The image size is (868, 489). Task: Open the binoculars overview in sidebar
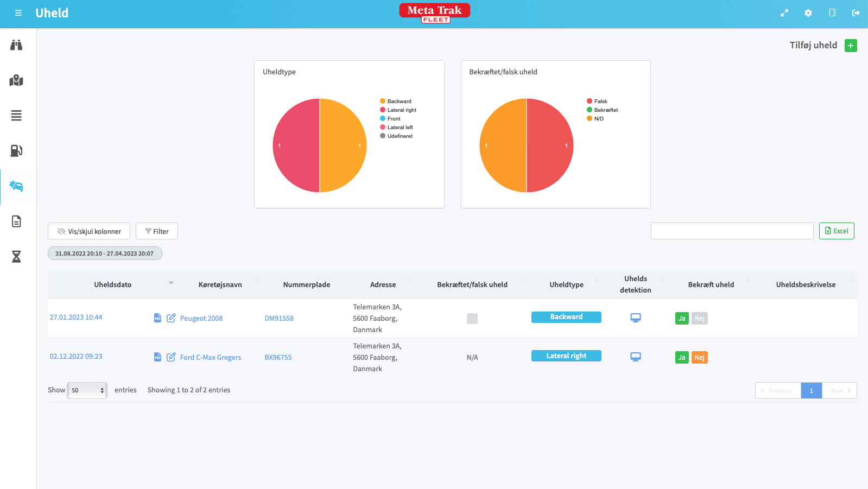coord(16,45)
